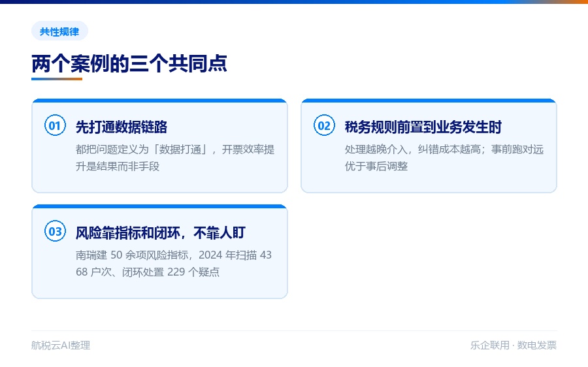Click the circled 02 number badge
This screenshot has width=588, height=367.
click(324, 125)
